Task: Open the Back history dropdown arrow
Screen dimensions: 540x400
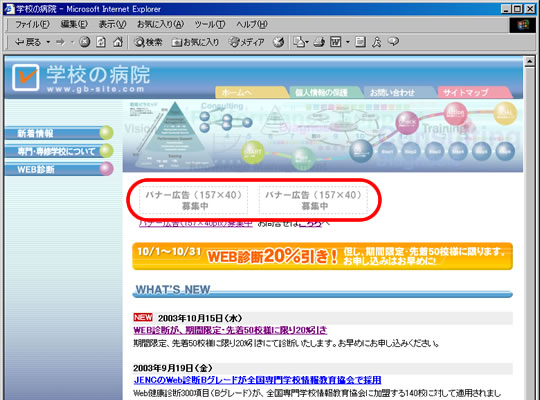Action: pos(48,42)
